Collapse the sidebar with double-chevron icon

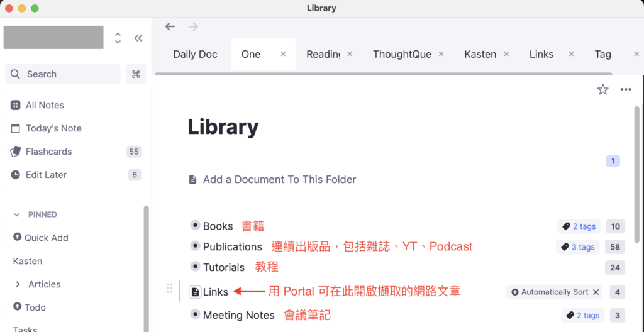coord(138,38)
